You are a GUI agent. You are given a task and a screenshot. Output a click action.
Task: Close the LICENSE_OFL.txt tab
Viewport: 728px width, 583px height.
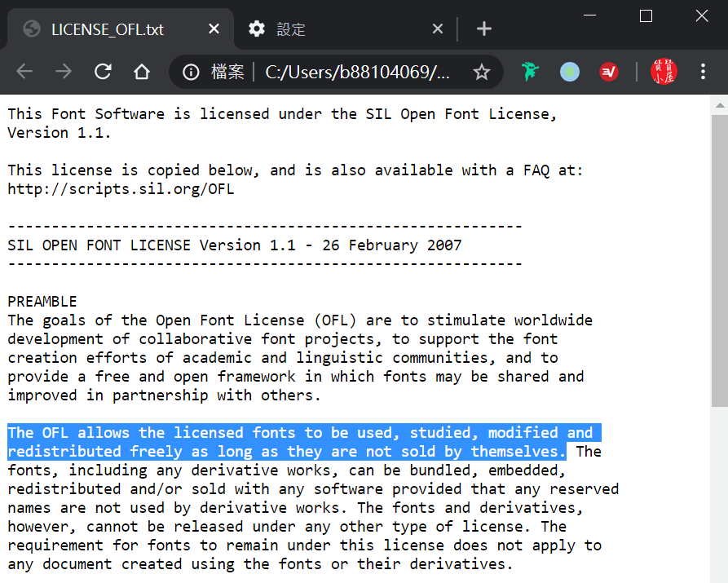(x=214, y=29)
